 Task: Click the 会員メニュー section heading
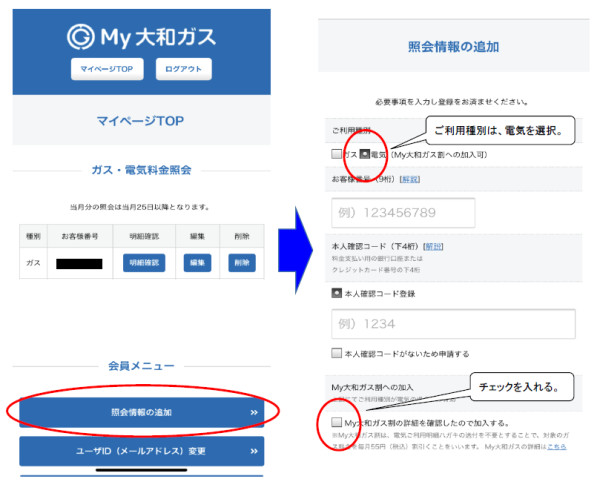(141, 366)
